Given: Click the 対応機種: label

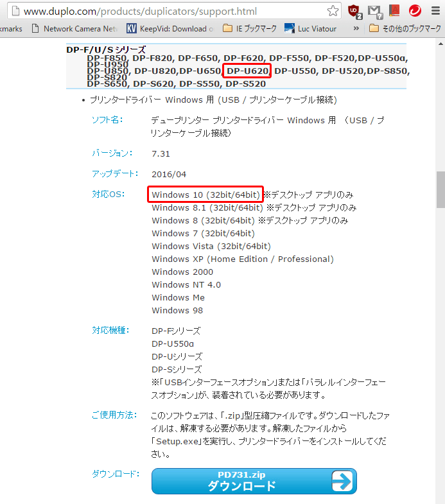Looking at the screenshot, I should point(110,330).
